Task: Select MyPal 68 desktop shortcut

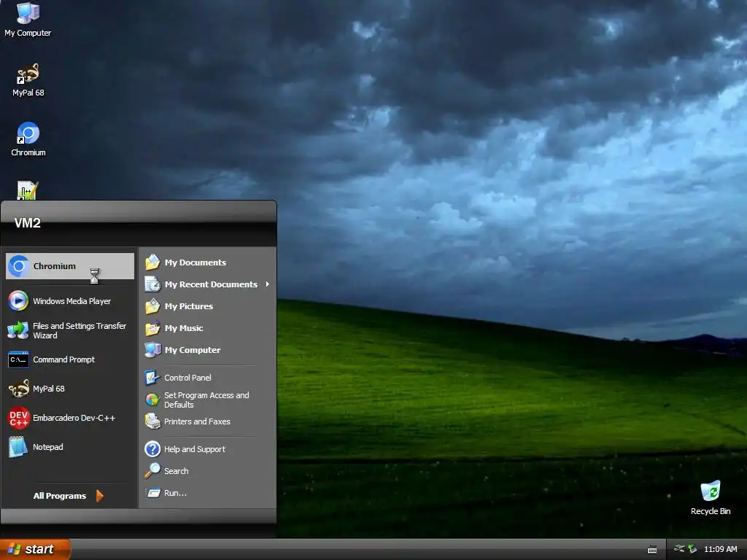Action: [28, 80]
